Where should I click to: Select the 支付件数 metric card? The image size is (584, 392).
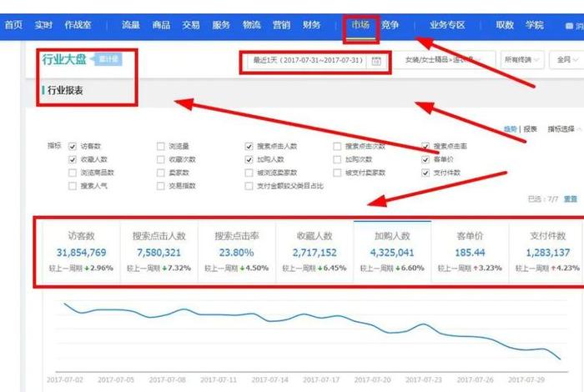(548, 252)
